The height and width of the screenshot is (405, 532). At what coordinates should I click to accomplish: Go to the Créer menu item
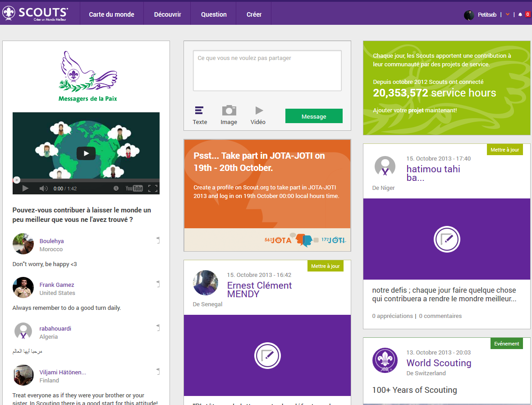[x=254, y=14]
